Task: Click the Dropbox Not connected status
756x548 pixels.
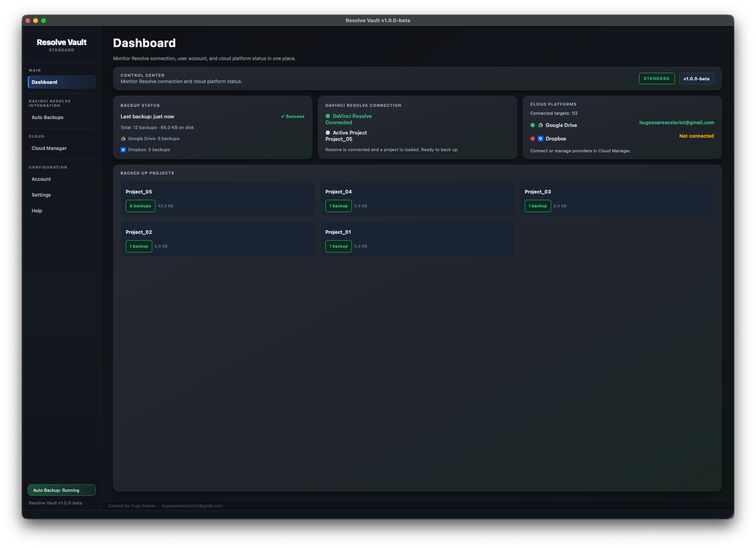Action: click(x=696, y=136)
